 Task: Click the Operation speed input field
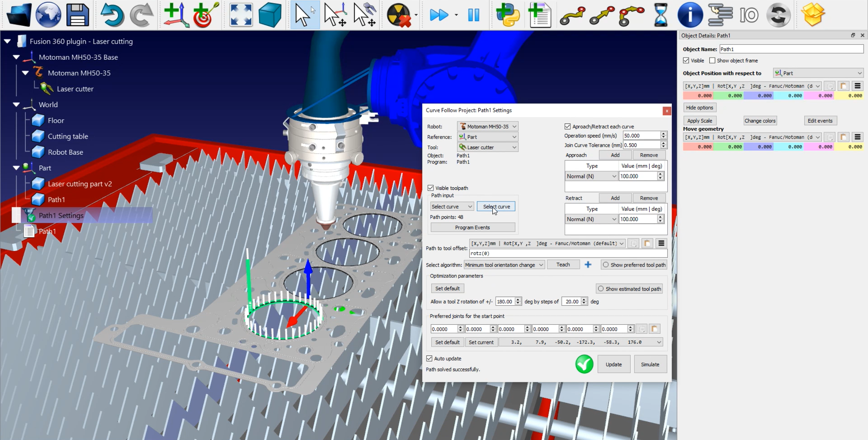[641, 136]
